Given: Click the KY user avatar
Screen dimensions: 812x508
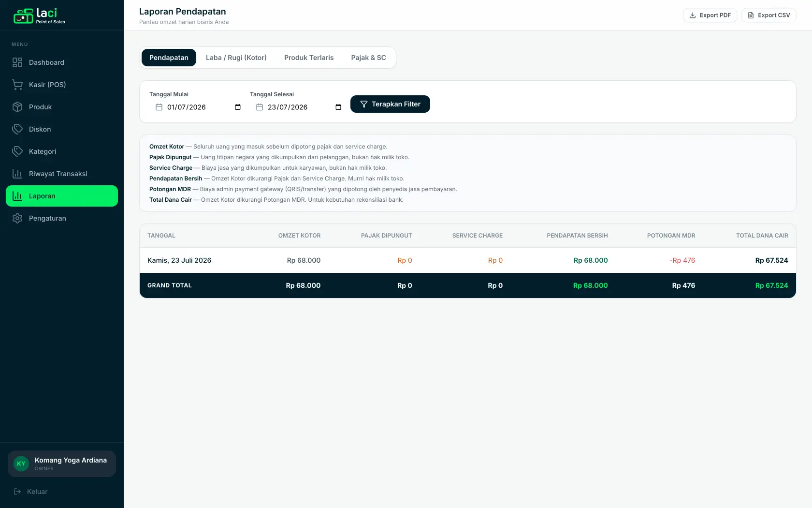Looking at the screenshot, I should click(21, 463).
